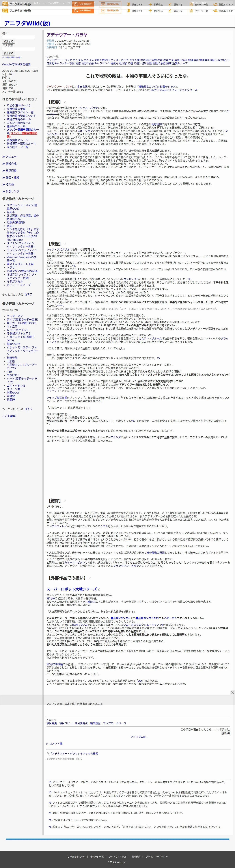Expand the ≫ その他 sidebar section
235x868 pixels.
click(8, 185)
